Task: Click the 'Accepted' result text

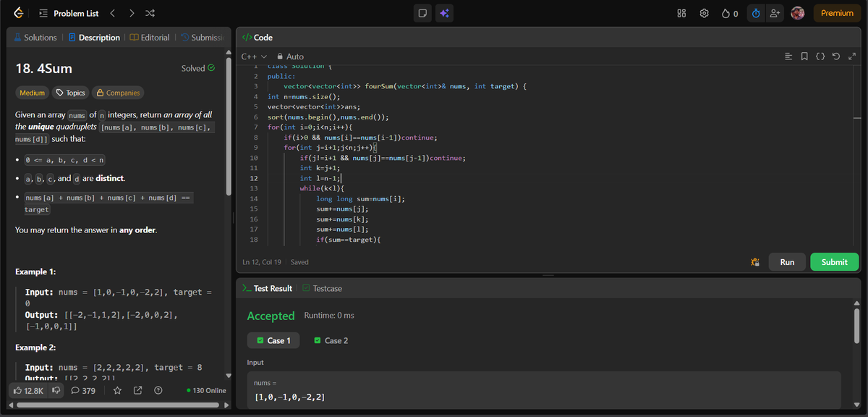Action: (271, 316)
